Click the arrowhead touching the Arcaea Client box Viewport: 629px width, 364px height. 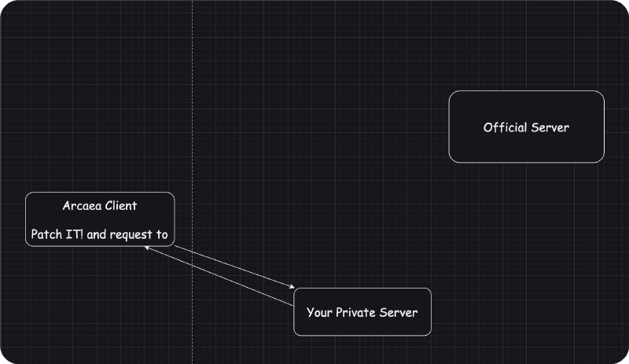pos(148,248)
